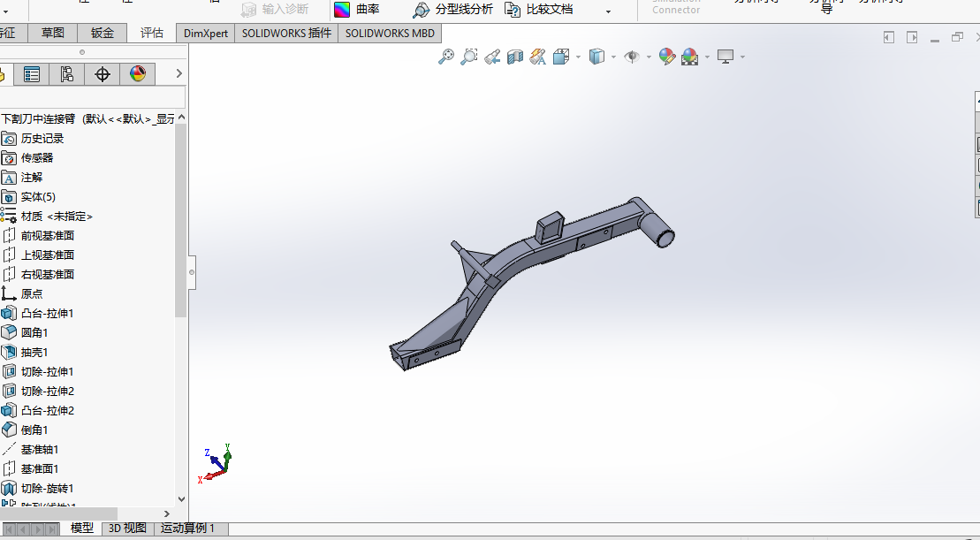The height and width of the screenshot is (540, 980).
Task: Open the Apply Scene dropdown arrow
Action: tap(707, 57)
